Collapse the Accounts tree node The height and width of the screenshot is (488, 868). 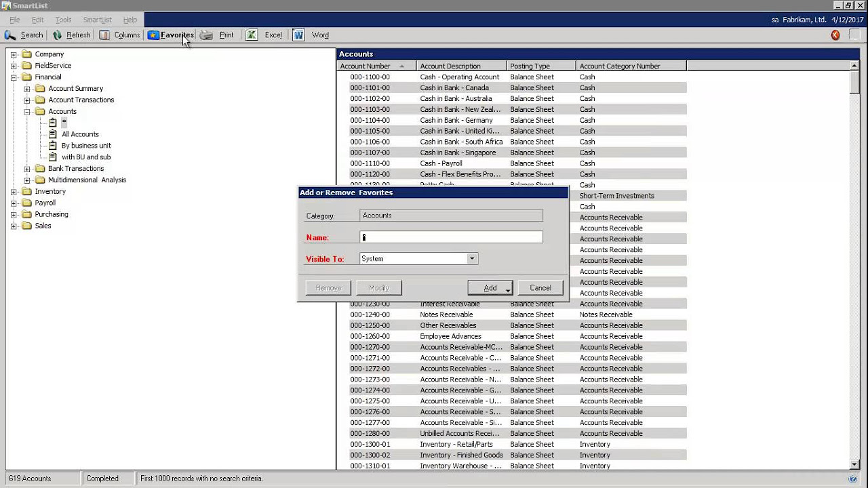[27, 112]
